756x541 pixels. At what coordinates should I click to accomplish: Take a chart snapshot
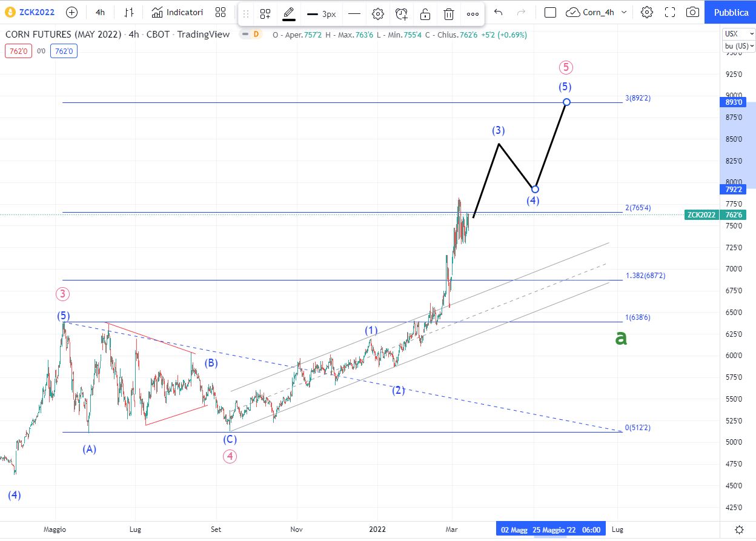point(692,12)
